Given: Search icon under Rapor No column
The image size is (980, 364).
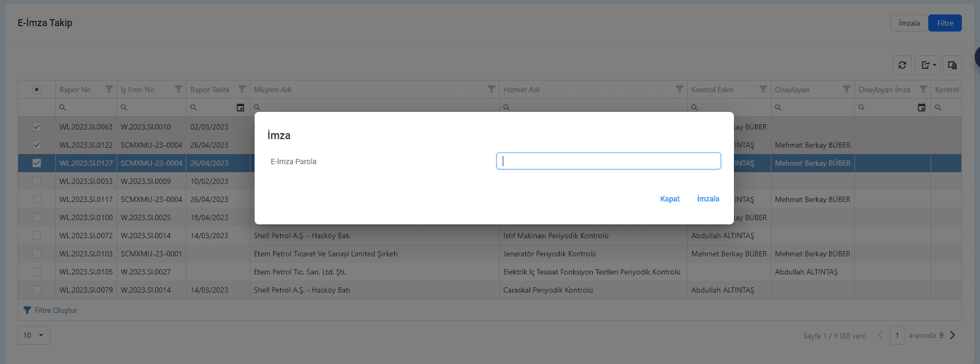Looking at the screenshot, I should point(63,108).
